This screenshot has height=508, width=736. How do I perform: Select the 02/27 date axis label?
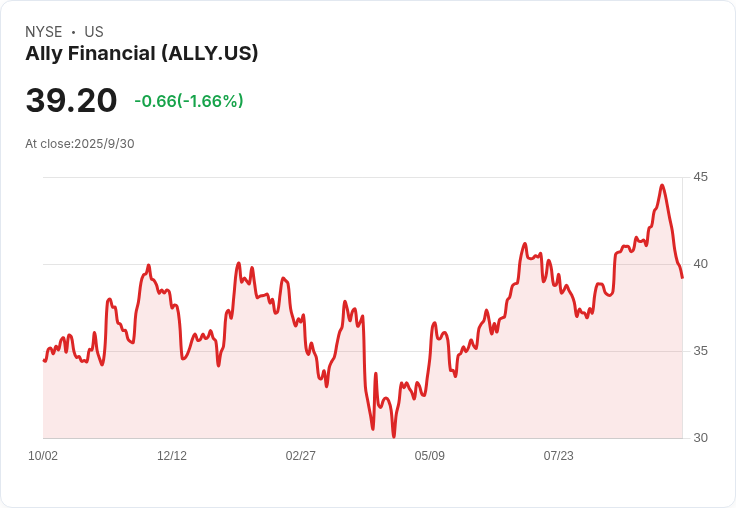click(x=300, y=455)
